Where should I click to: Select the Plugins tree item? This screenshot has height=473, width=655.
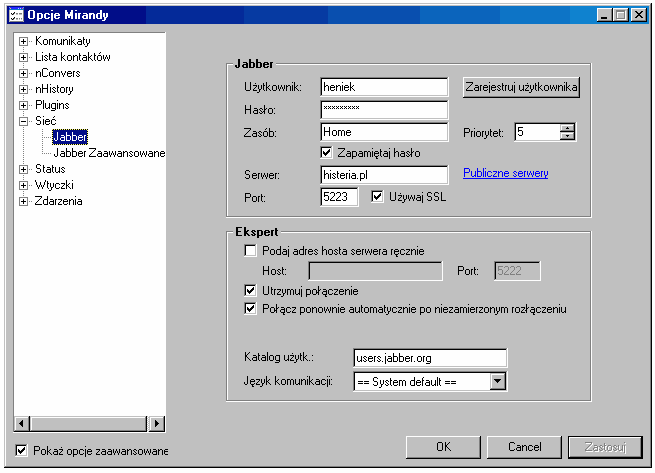[52, 105]
